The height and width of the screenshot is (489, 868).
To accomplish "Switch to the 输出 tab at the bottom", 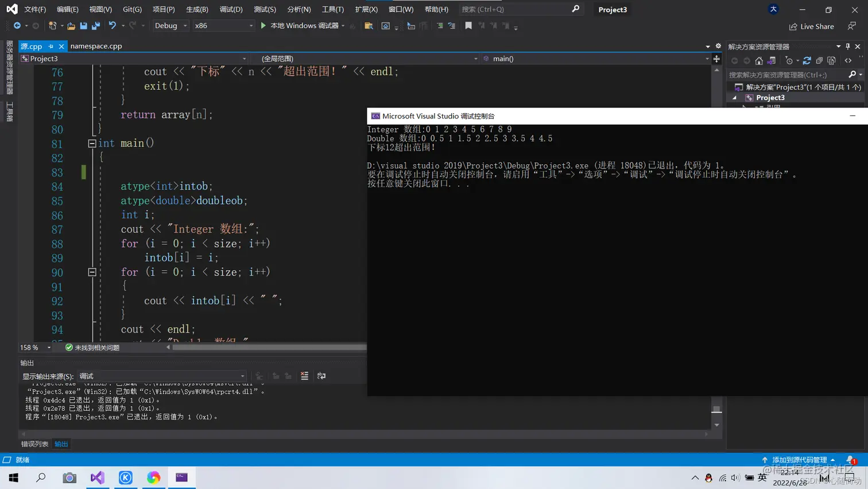I will click(x=61, y=444).
